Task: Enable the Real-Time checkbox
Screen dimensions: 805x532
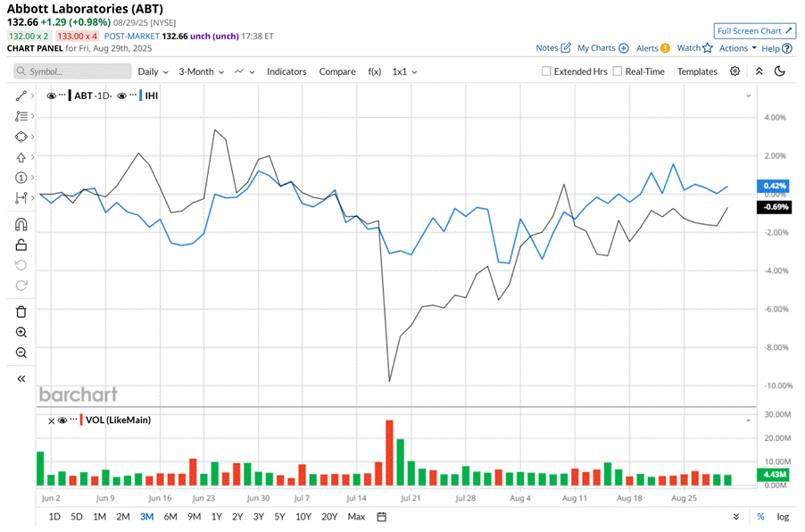Action: click(x=618, y=71)
